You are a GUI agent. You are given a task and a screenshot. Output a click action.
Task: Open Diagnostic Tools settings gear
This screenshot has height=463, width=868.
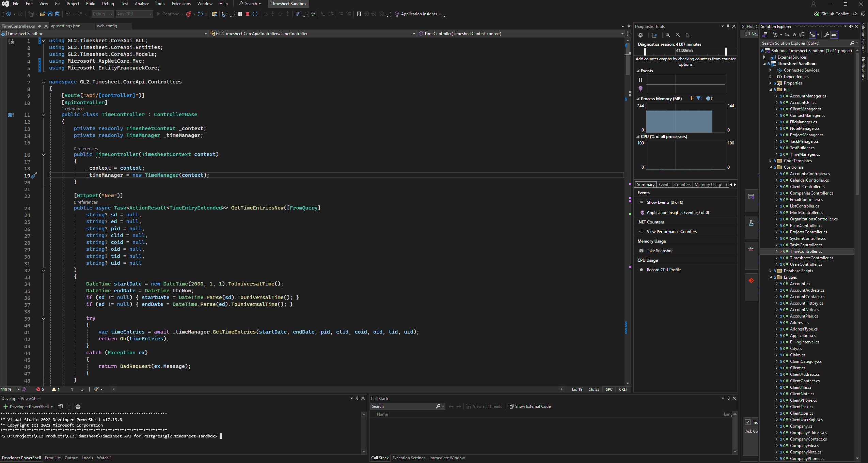tap(641, 35)
